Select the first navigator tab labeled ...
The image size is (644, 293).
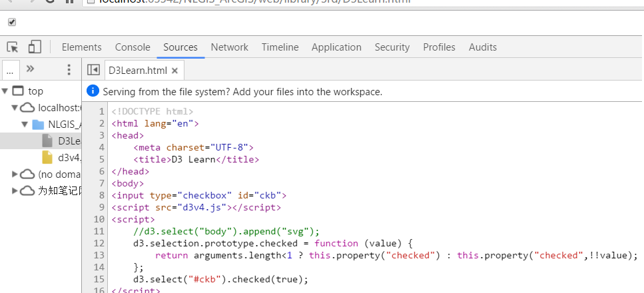[x=10, y=71]
